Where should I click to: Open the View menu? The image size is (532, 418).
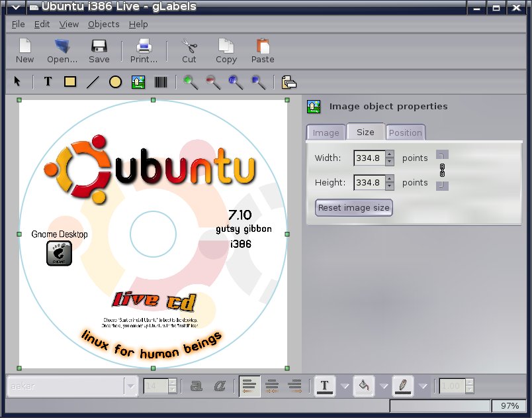point(69,25)
